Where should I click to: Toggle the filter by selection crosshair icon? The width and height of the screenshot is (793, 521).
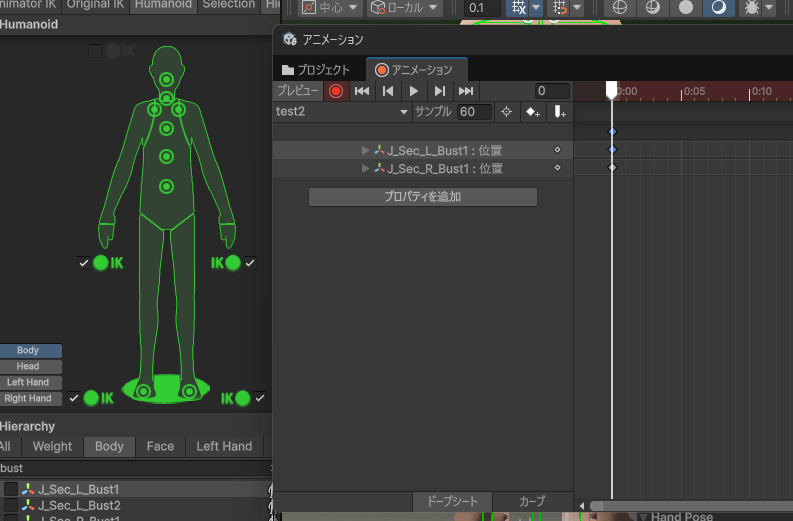click(506, 112)
